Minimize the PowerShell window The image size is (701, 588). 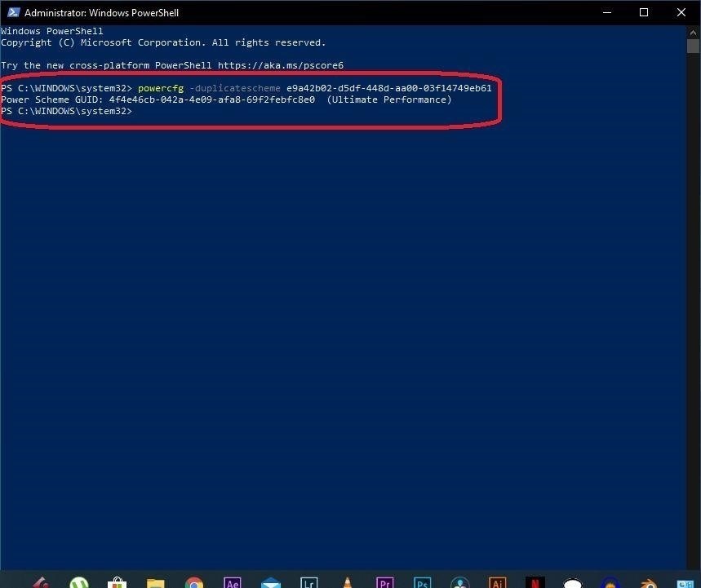pyautogui.click(x=607, y=12)
